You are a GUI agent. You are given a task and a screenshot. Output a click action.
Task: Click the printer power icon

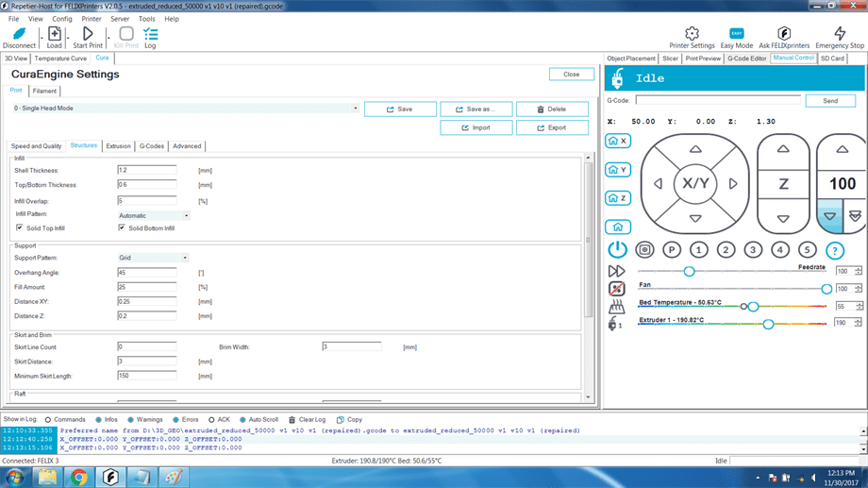617,250
